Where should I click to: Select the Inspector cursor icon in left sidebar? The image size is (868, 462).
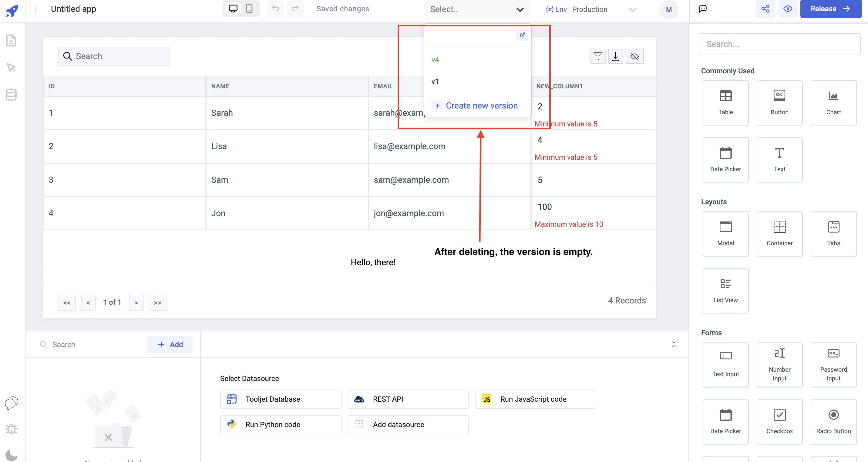pyautogui.click(x=11, y=67)
